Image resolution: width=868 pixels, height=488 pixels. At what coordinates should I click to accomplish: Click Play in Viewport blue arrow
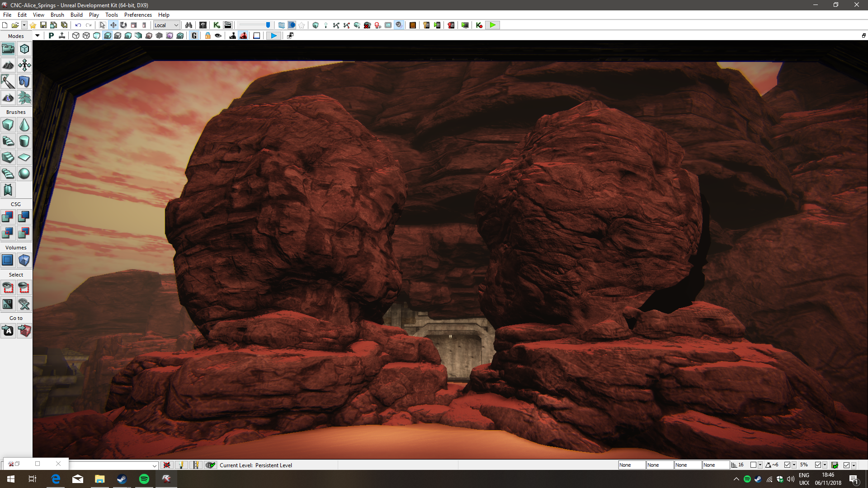(x=274, y=36)
